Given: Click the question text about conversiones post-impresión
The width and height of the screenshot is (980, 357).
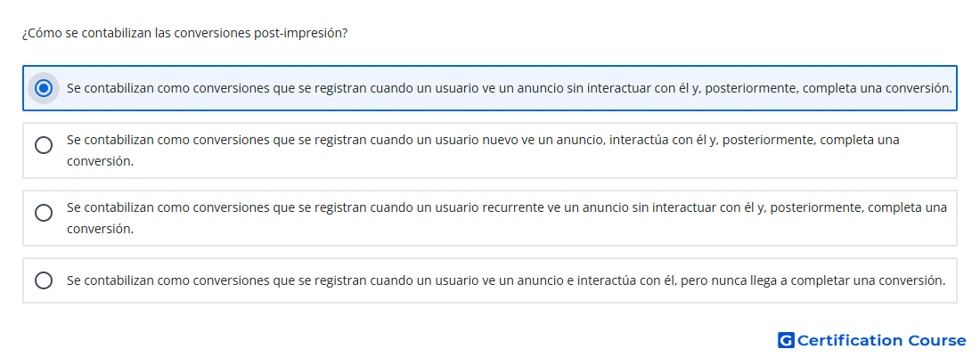Looking at the screenshot, I should tap(184, 33).
